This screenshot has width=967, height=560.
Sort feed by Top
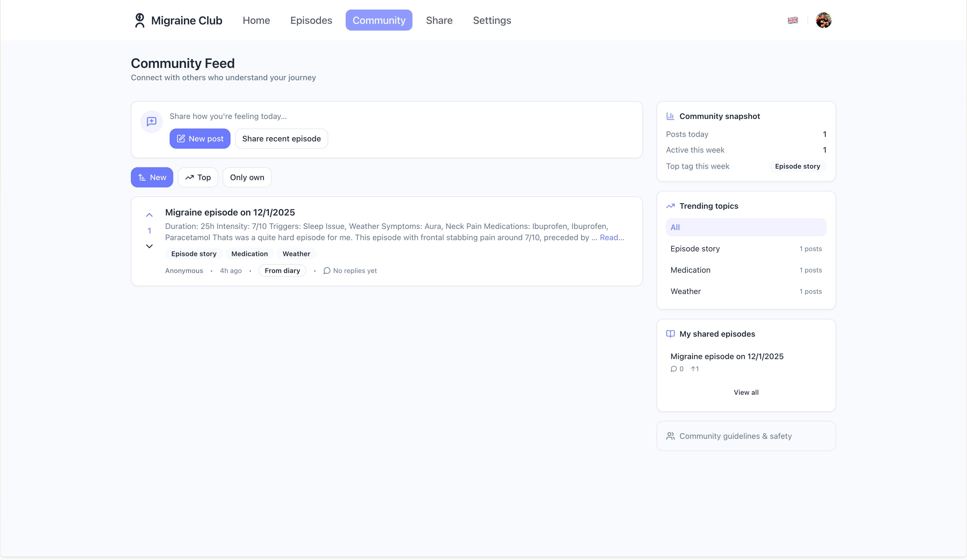[198, 178]
